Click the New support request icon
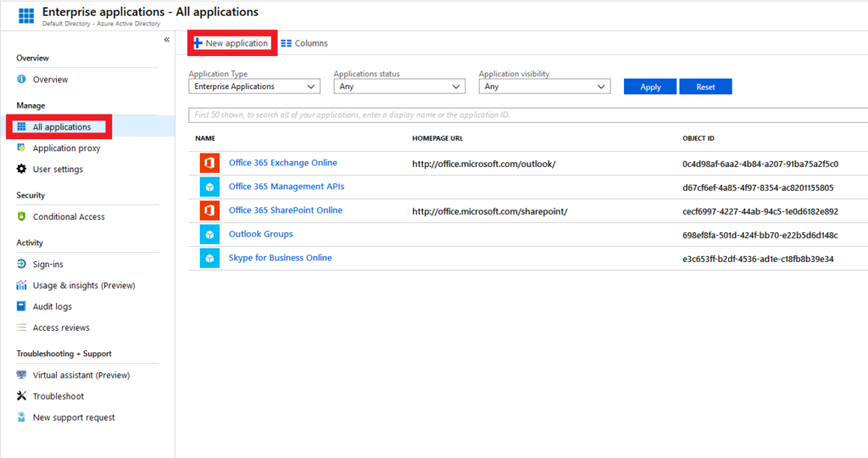Viewport: 868px width, 458px height. click(x=21, y=417)
